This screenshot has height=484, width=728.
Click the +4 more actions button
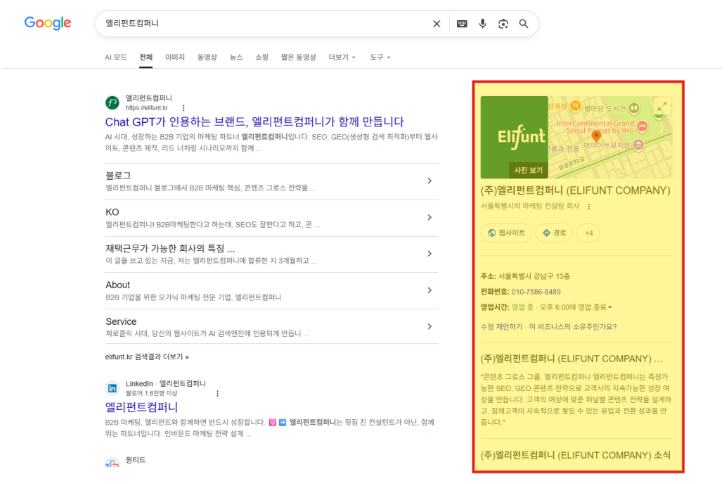[x=589, y=233]
